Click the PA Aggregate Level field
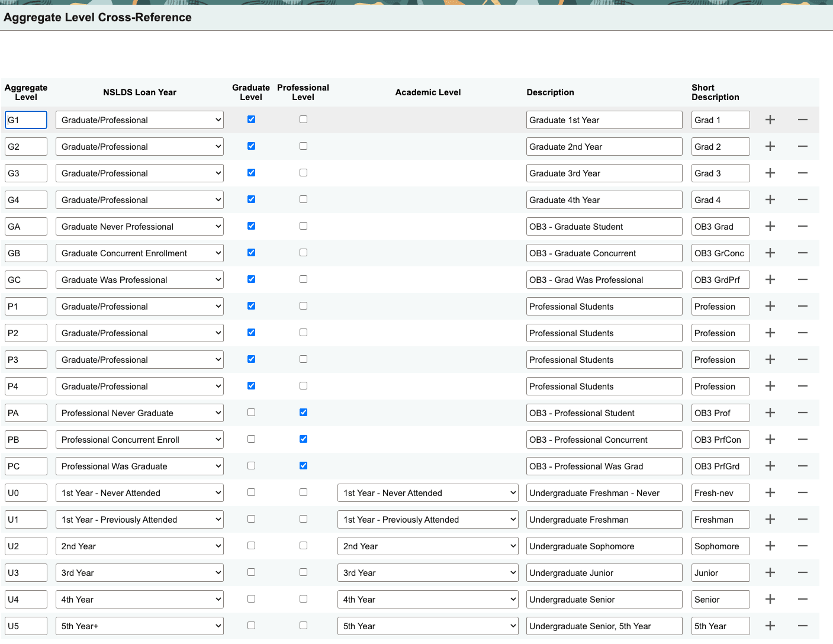 click(x=26, y=413)
